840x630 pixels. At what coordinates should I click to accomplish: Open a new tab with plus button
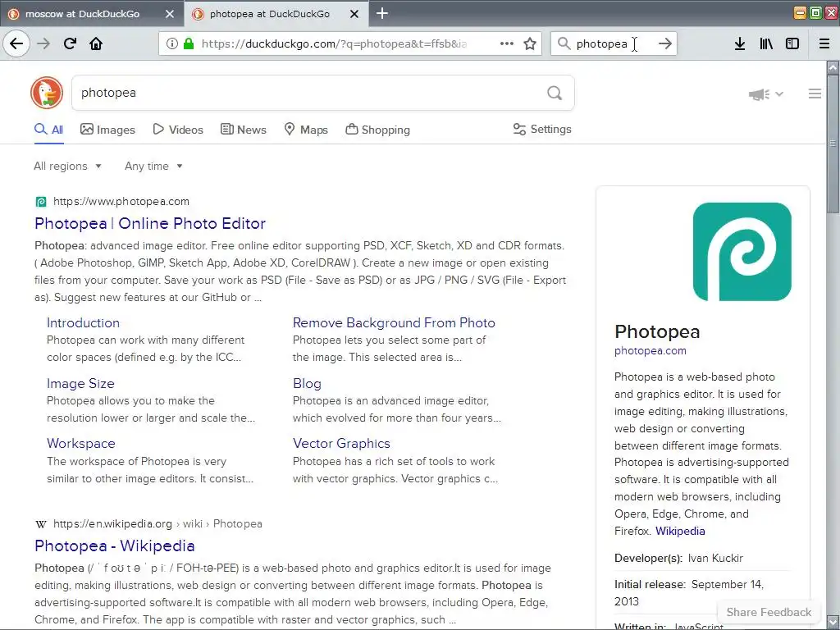[382, 13]
